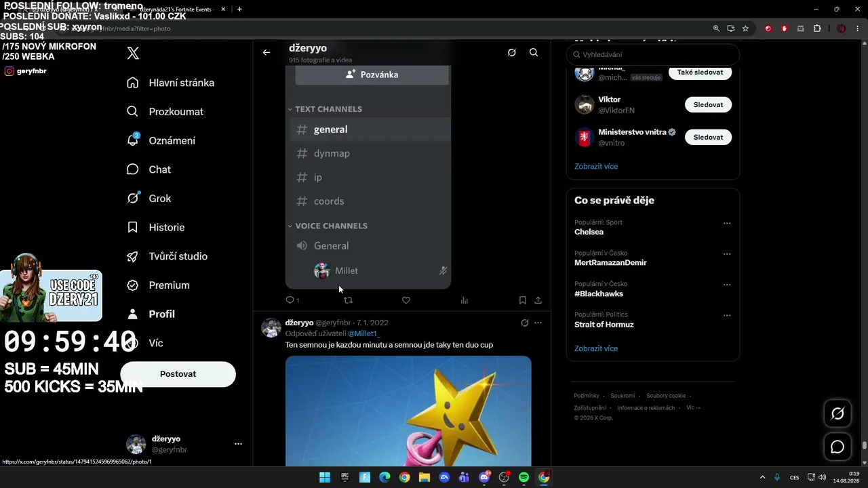The image size is (868, 488).
Task: Share the Discord image post
Action: coord(538,300)
